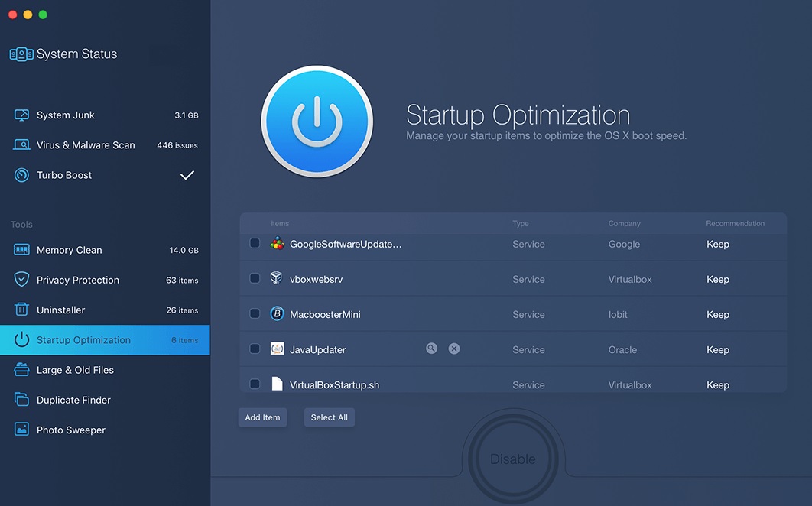Open Photo Sweeper tool
Viewport: 812px width, 506px height.
pyautogui.click(x=105, y=430)
